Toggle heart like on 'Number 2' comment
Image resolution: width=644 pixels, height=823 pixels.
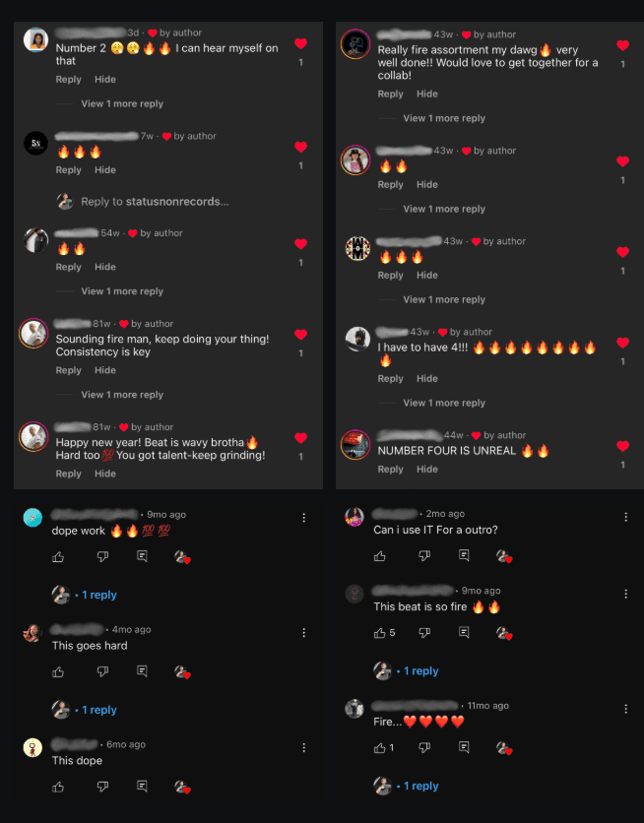coord(300,43)
